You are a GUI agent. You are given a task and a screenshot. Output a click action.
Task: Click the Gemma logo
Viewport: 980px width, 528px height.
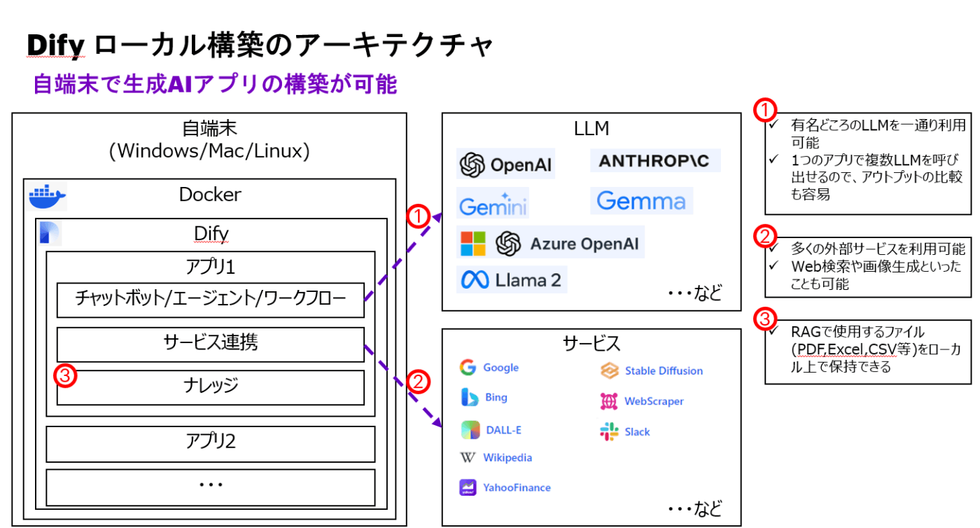[641, 202]
